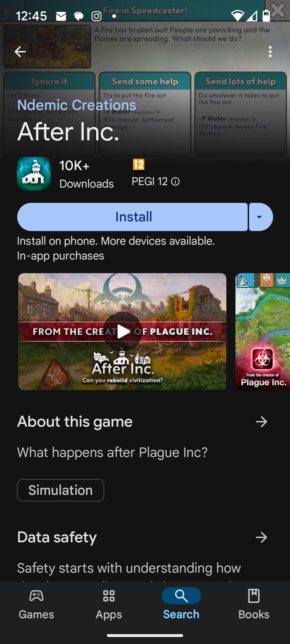Viewport: 290px width, 644px height.
Task: Open the three-dot overflow menu
Action: tap(270, 52)
